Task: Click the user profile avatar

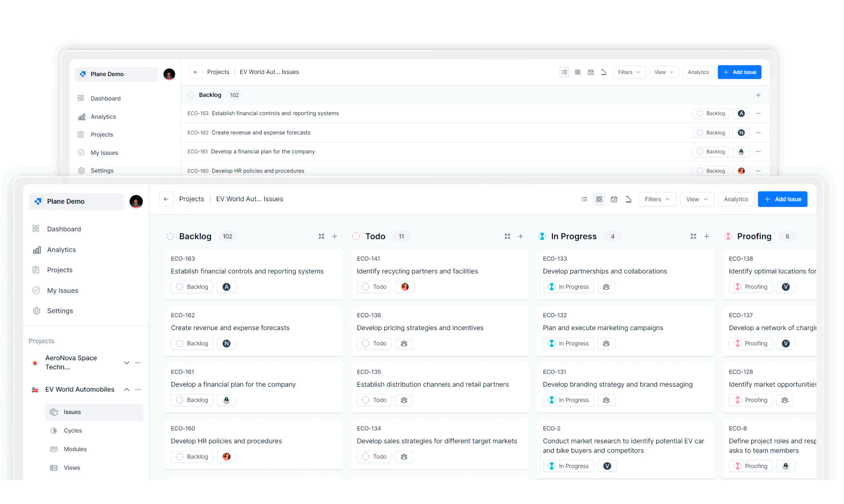Action: point(136,201)
